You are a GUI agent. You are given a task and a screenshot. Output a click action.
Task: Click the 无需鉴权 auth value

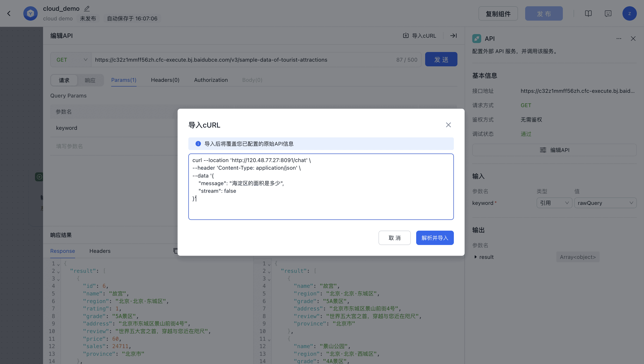coord(531,119)
